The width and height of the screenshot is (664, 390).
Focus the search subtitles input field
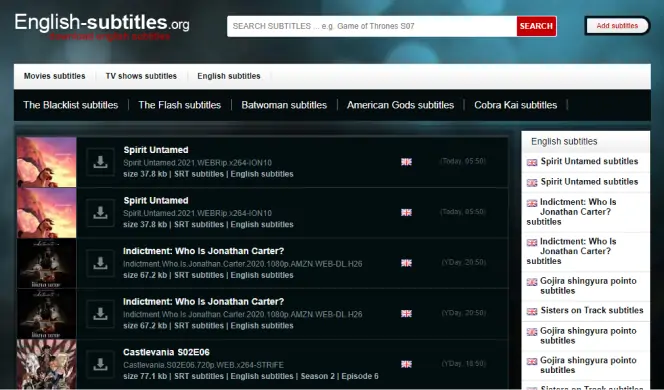pos(372,26)
